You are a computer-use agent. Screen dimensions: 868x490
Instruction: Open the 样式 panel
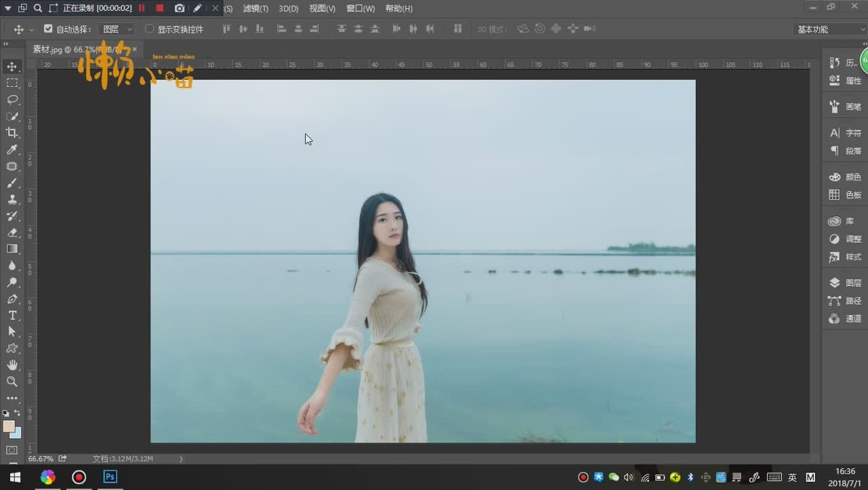click(x=845, y=257)
